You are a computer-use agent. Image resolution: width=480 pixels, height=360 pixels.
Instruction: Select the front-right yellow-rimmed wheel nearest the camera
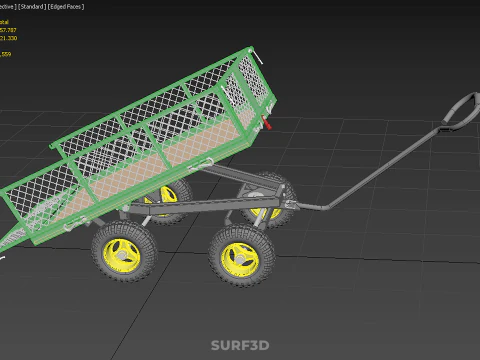pyautogui.click(x=242, y=256)
